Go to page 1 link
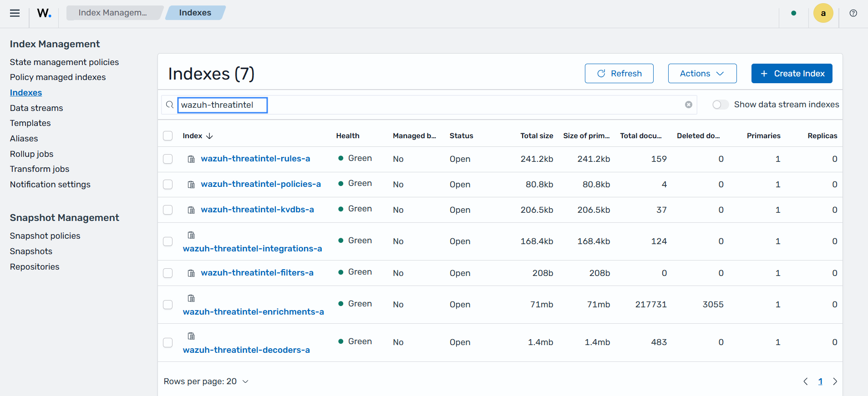The image size is (868, 396). 820,381
